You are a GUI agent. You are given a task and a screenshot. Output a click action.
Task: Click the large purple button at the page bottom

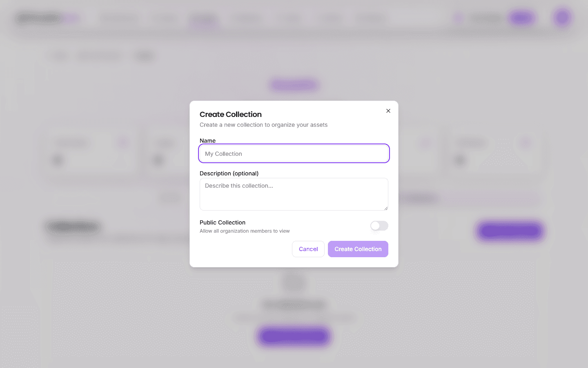click(294, 336)
